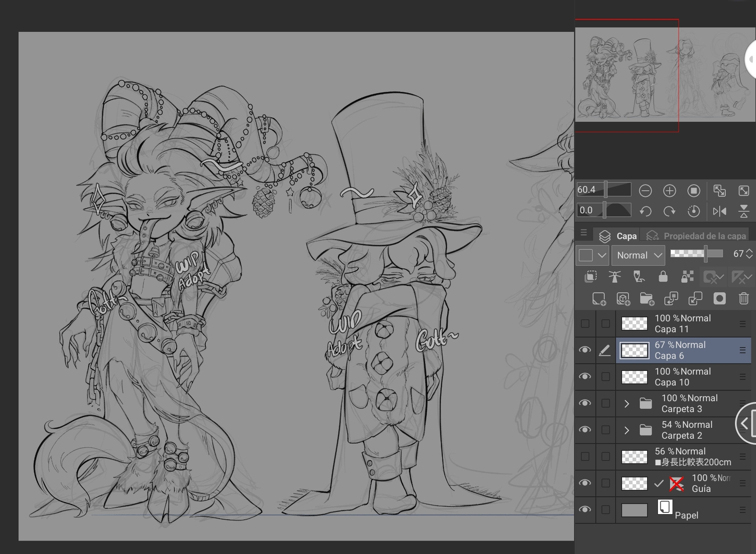This screenshot has height=554, width=756.
Task: Create layer mask icon
Action: point(720,299)
